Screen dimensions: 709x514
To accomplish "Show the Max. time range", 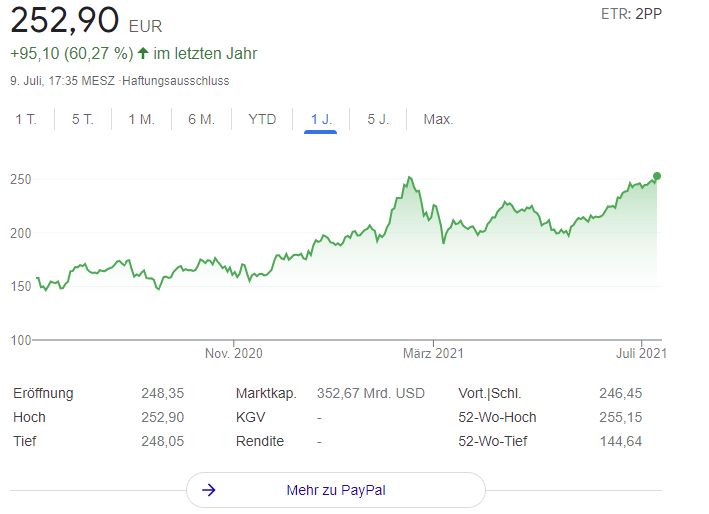I will (x=438, y=119).
